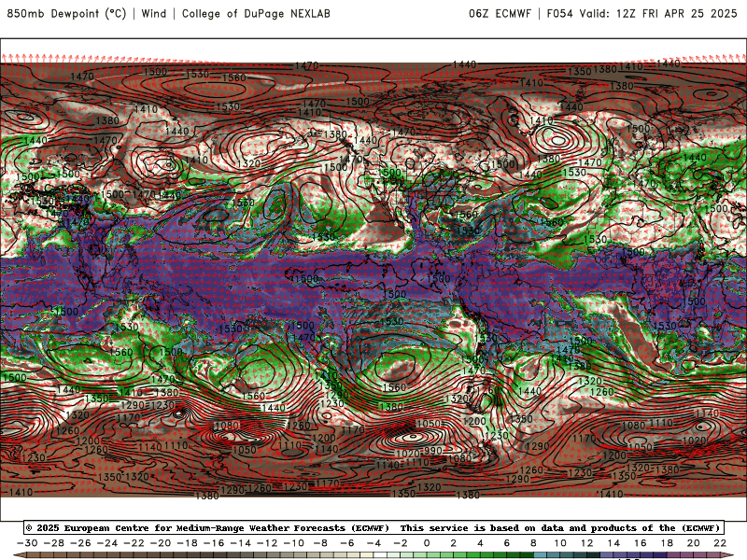This screenshot has width=747, height=560.
Task: Click the positive '16' color scale label
Action: [x=641, y=543]
